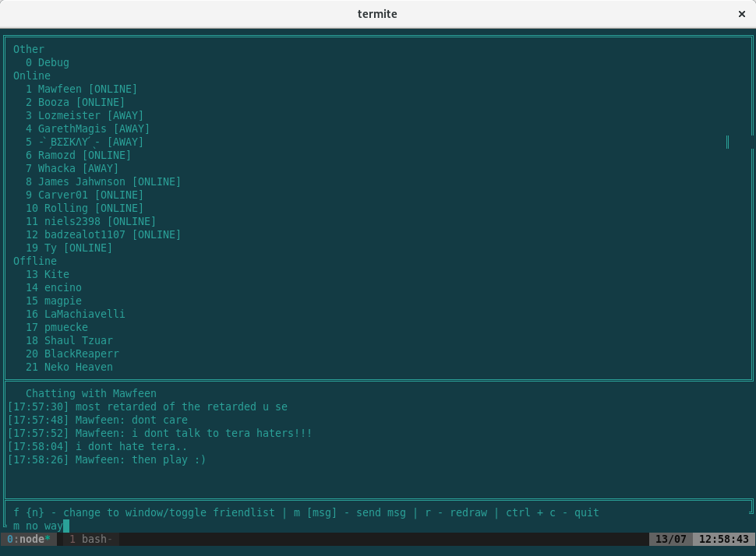
Task: Select offline friend LaMachiavelli
Action: click(x=76, y=314)
